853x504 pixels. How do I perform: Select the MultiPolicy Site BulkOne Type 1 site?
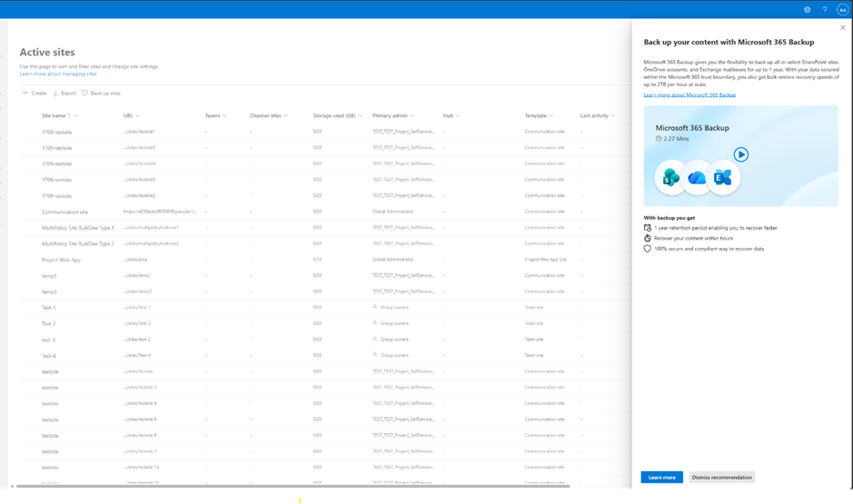tap(78, 228)
